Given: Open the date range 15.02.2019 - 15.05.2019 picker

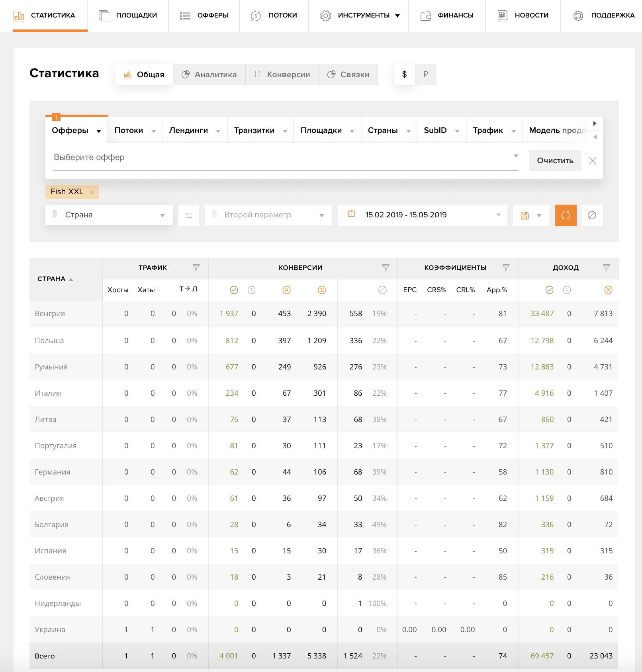Looking at the screenshot, I should (423, 215).
